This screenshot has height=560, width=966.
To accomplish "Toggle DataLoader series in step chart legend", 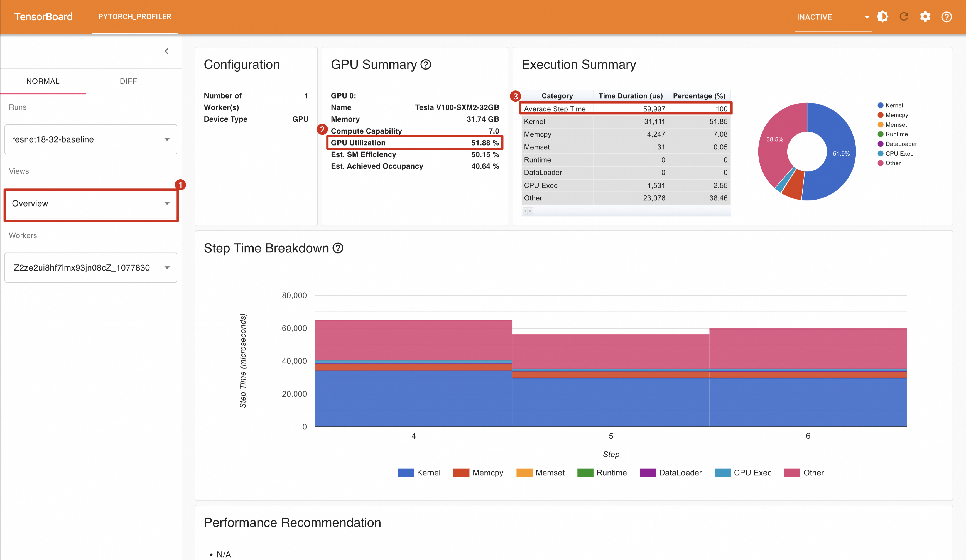I will [x=671, y=473].
